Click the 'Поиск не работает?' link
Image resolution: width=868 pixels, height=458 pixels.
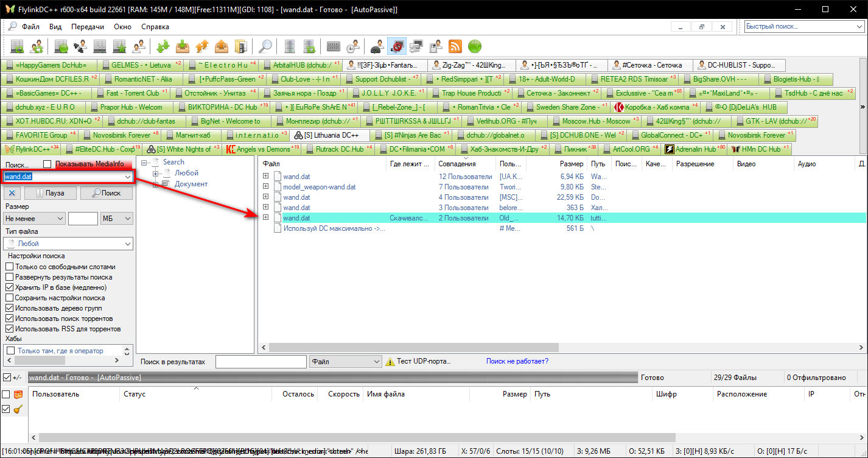coord(517,361)
